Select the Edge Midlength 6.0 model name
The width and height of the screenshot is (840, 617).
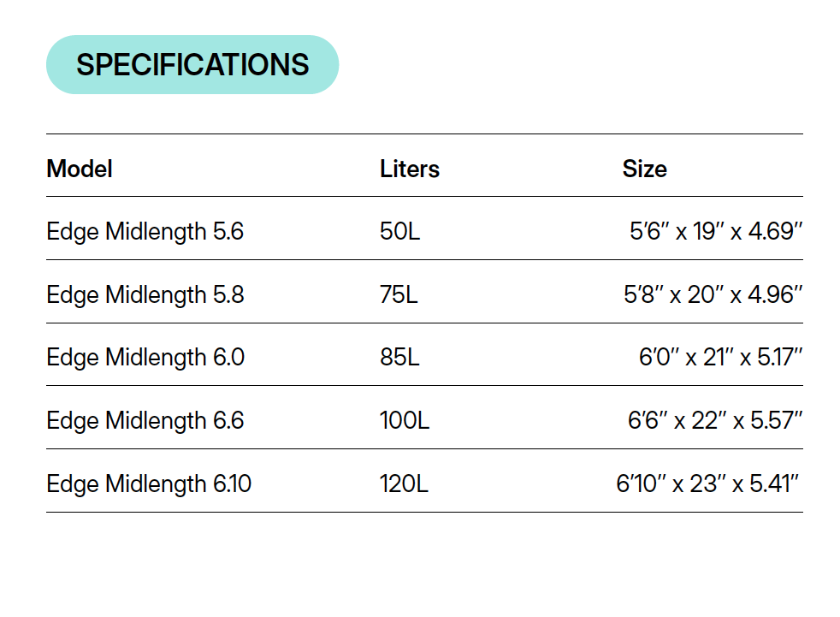coord(145,357)
